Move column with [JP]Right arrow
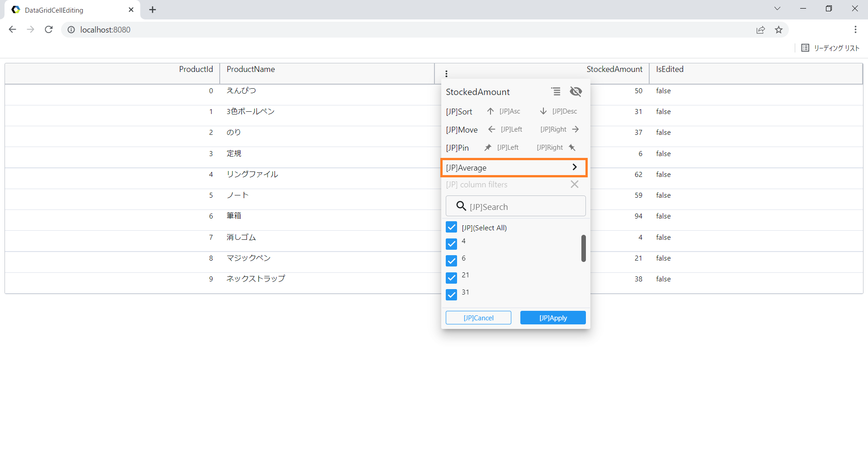Image resolution: width=868 pixels, height=466 pixels. point(560,129)
